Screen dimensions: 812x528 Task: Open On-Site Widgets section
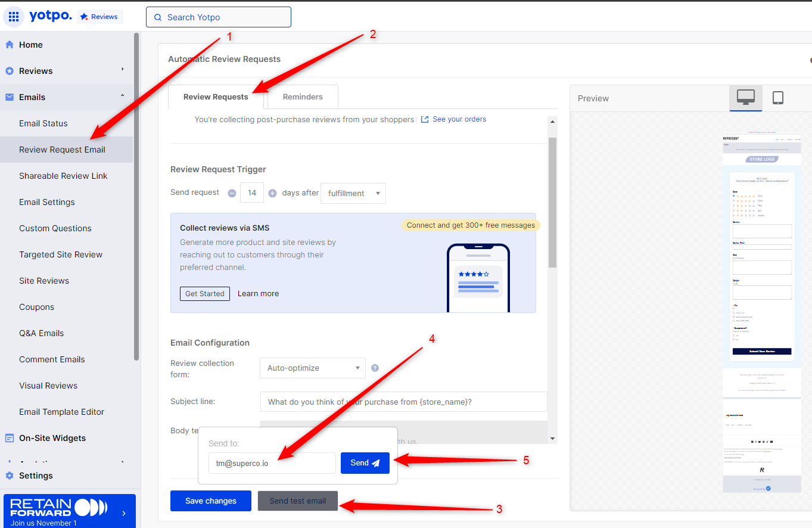coord(52,438)
